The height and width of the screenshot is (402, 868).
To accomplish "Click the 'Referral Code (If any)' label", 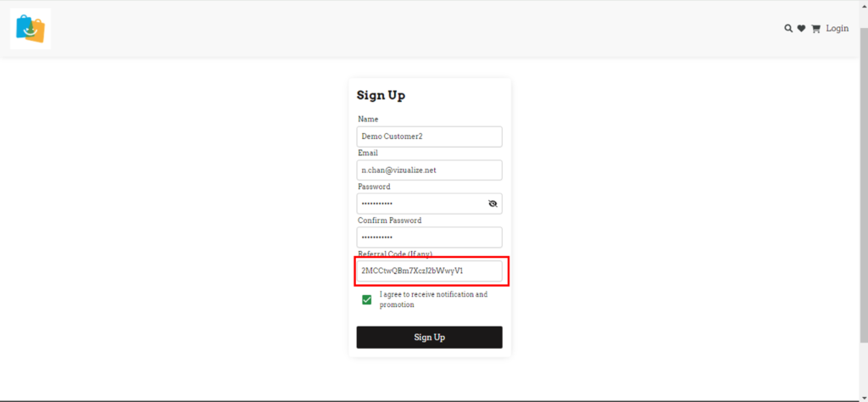I will tap(396, 254).
